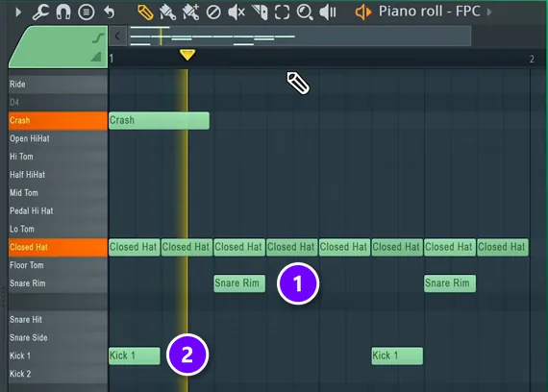Click the second Snare Rim note
This screenshot has height=392, width=548.
[x=450, y=283]
